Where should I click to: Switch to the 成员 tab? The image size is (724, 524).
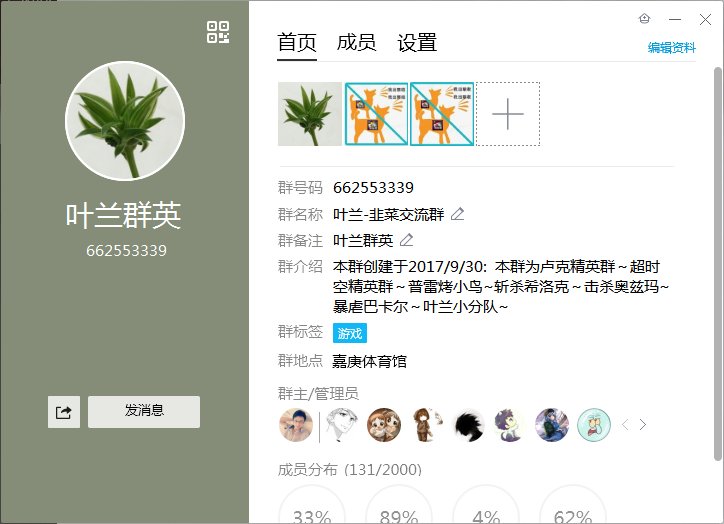tap(356, 42)
